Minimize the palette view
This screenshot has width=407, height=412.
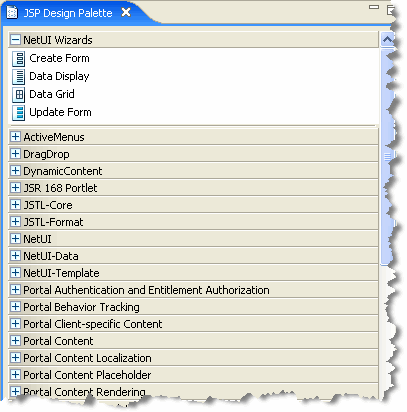(x=374, y=7)
